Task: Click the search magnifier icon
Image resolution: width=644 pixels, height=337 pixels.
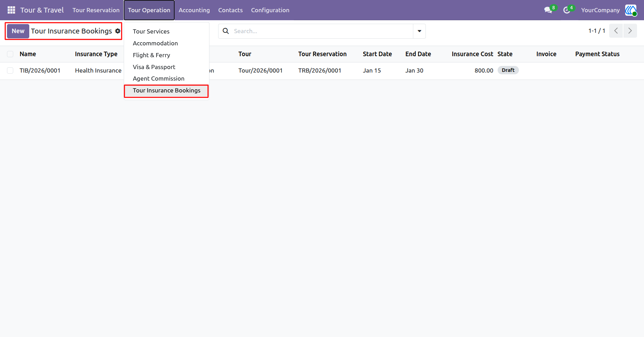Action: click(226, 31)
